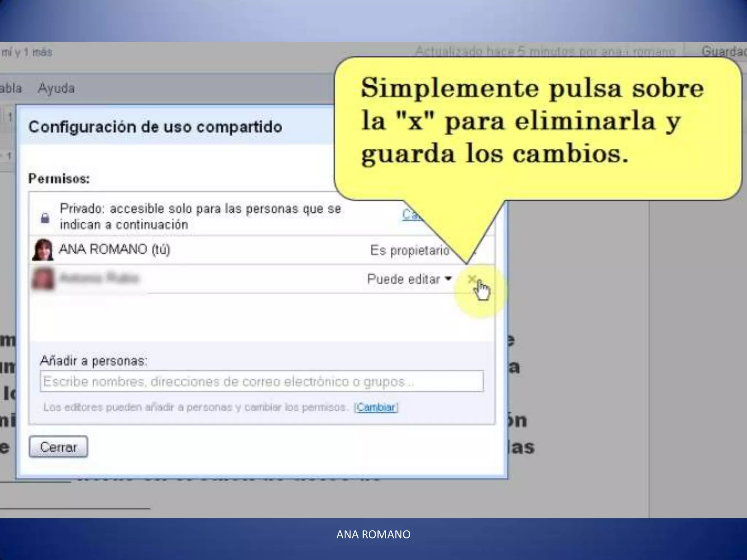The height and width of the screenshot is (560, 747).
Task: Click the Es propietario label
Action: pos(409,250)
